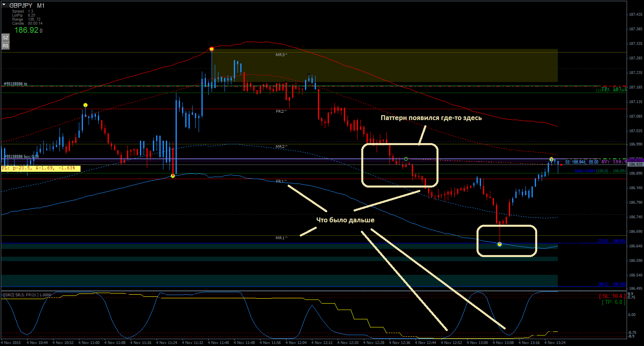Click the 4 Nov 13:24 time axis label

pyautogui.click(x=555, y=343)
